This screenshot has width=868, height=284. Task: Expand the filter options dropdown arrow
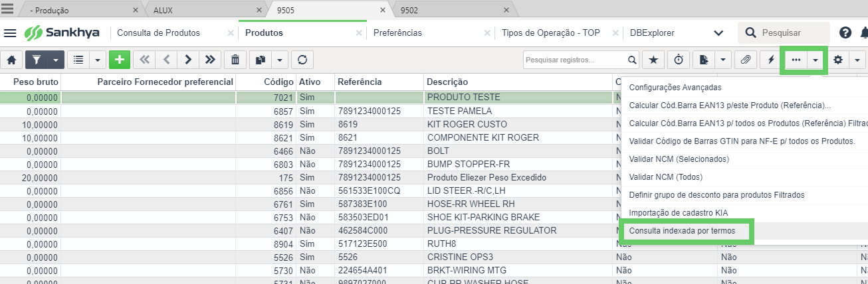coord(55,60)
